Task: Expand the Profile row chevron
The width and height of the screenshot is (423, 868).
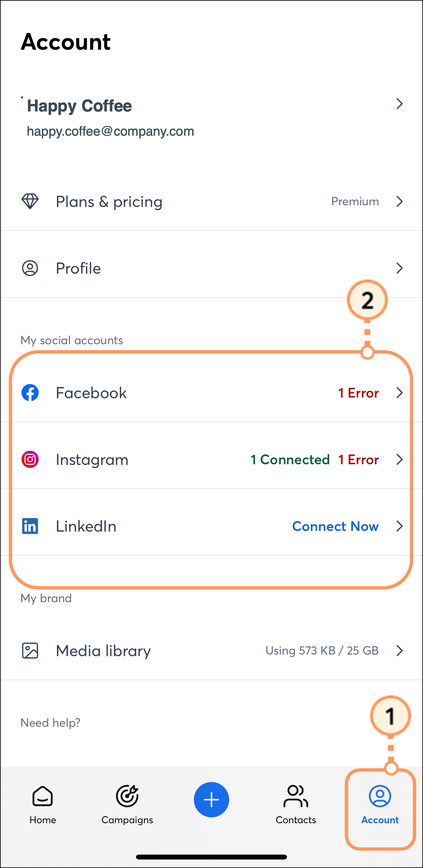Action: coord(399,268)
